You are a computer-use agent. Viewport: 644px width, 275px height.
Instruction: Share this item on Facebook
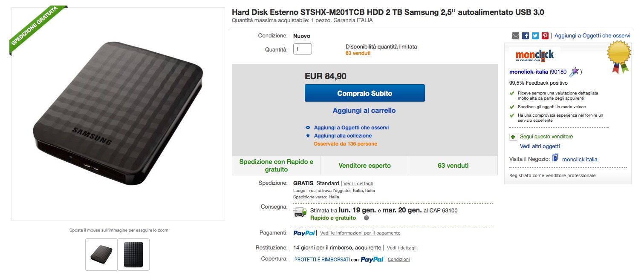[526, 36]
